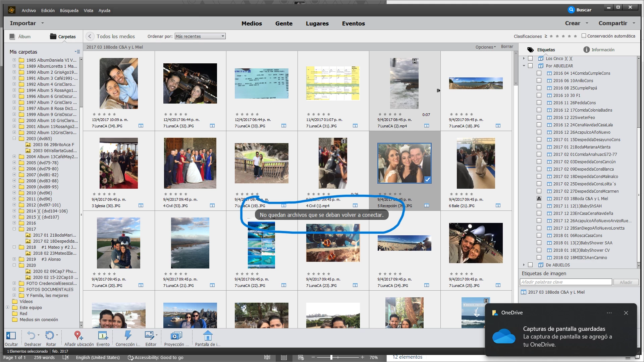Image resolution: width=644 pixels, height=362 pixels.
Task: Click the Opciones button above the grid
Action: click(485, 47)
